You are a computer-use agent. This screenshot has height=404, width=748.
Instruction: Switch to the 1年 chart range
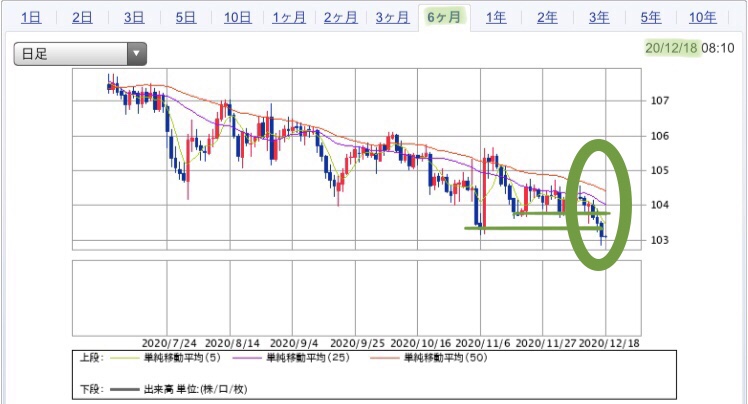(496, 18)
